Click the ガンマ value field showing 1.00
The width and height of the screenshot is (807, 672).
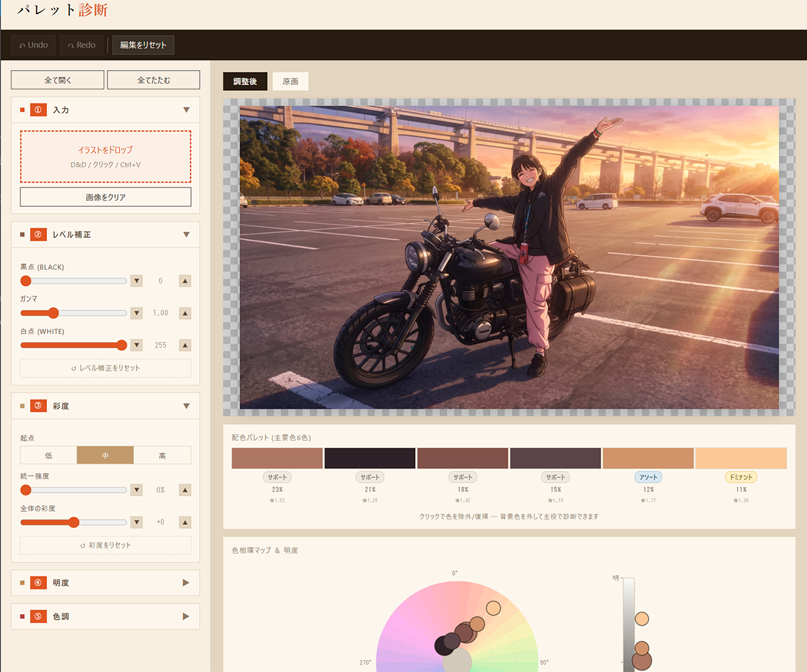point(161,313)
